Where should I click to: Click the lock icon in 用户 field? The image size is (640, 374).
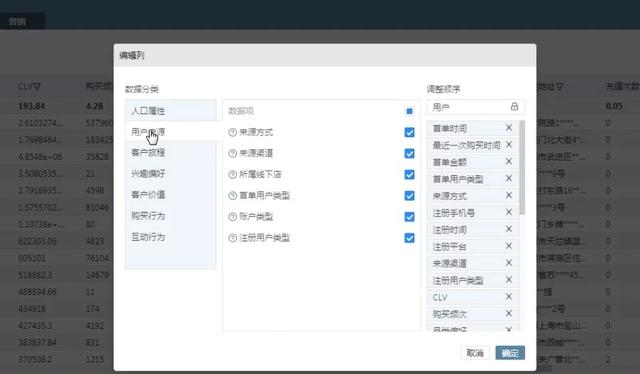(514, 107)
